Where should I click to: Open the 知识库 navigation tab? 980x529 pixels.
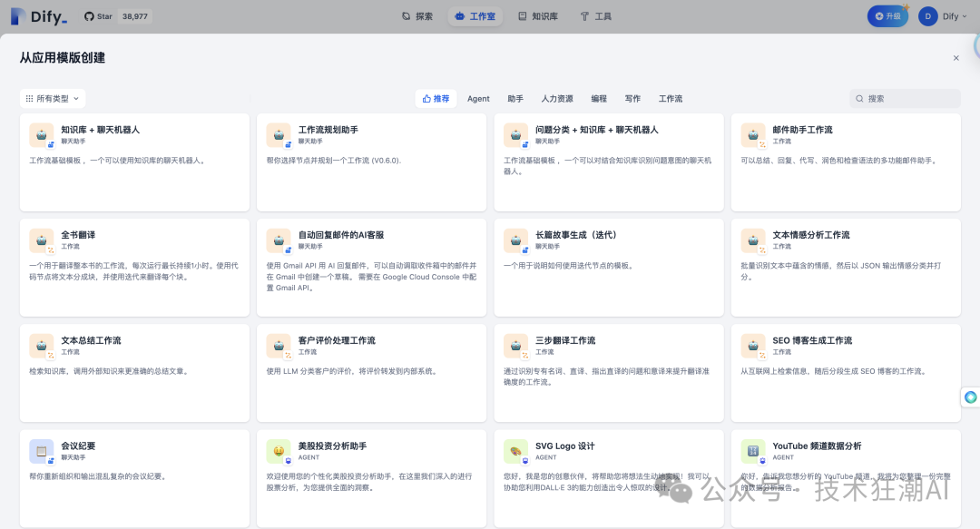coord(538,16)
